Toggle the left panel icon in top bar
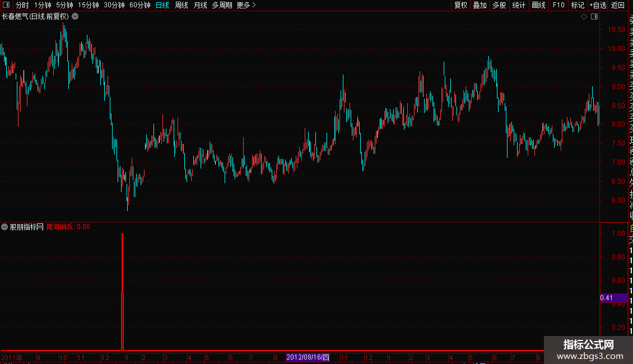The height and width of the screenshot is (364, 633). coord(6,5)
